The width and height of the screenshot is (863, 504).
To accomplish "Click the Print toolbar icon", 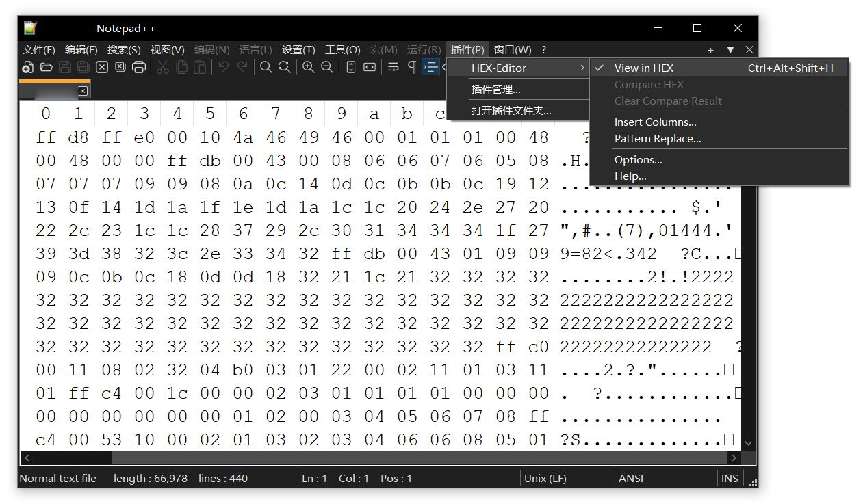I will tap(139, 67).
